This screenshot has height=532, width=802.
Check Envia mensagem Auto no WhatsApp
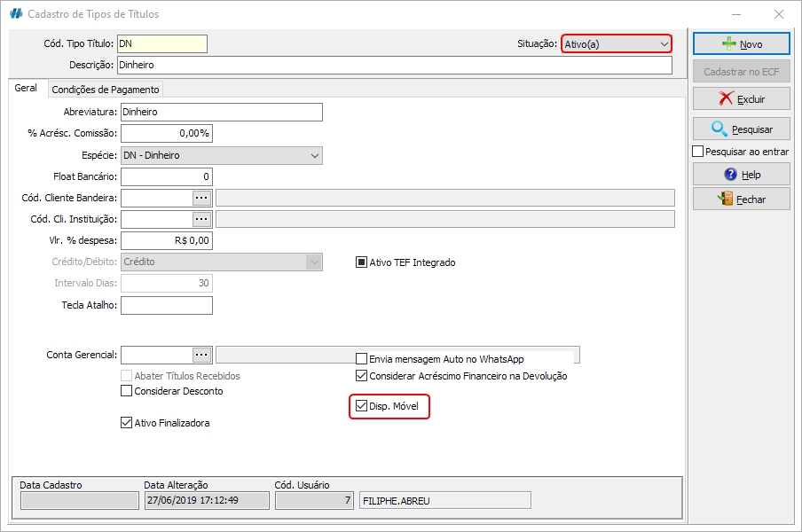(x=362, y=359)
